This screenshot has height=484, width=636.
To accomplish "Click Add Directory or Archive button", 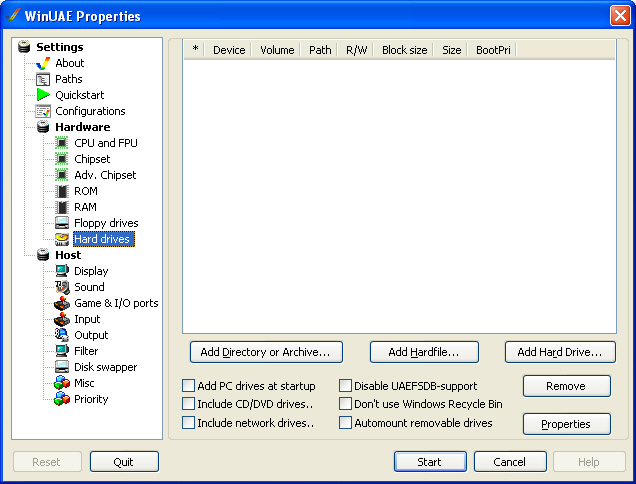I will point(266,352).
